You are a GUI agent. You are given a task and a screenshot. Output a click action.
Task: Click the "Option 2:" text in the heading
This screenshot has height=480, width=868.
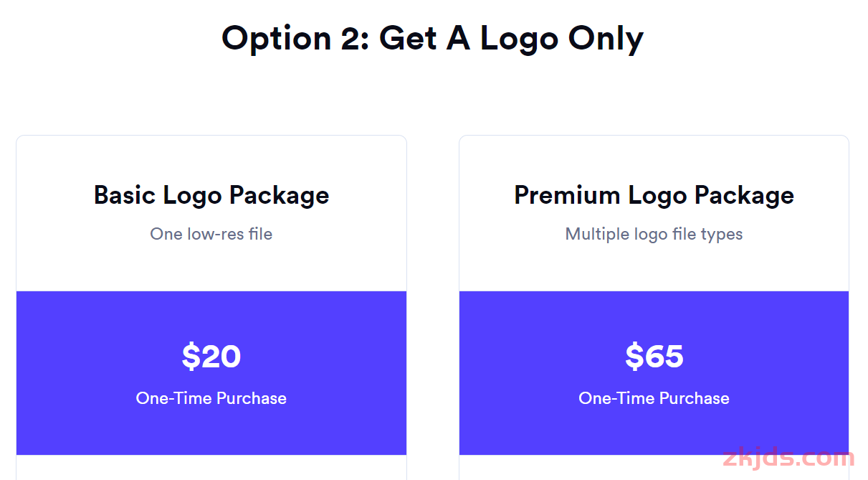coord(295,38)
